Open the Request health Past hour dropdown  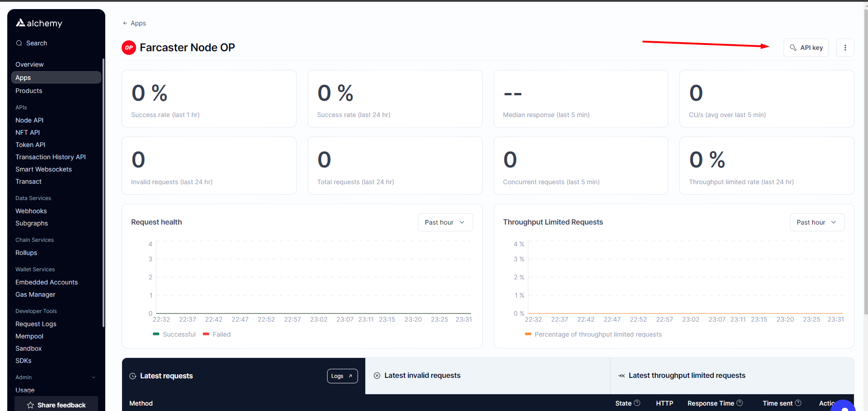[445, 222]
